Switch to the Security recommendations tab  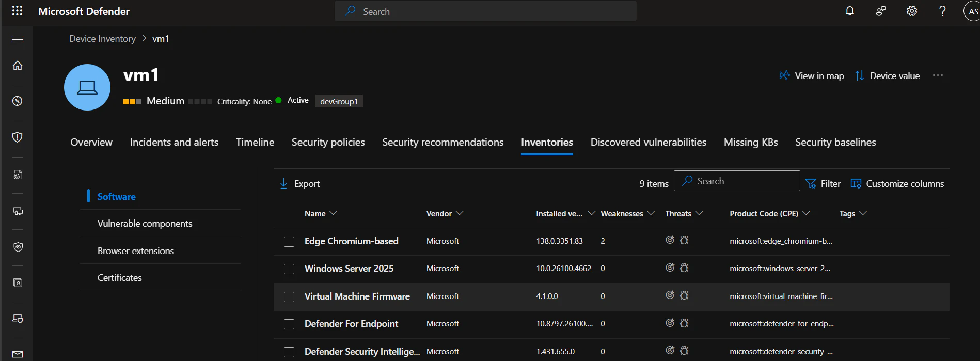[442, 142]
